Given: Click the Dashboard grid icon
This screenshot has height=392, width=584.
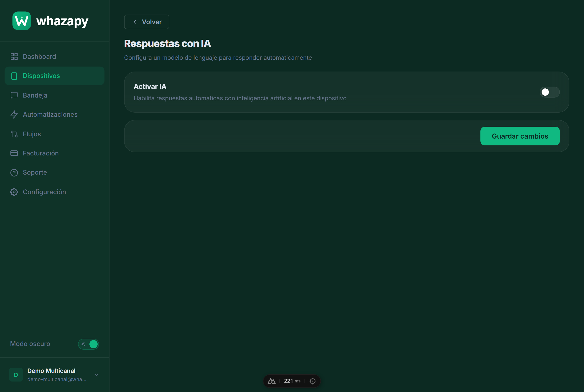Looking at the screenshot, I should [14, 57].
